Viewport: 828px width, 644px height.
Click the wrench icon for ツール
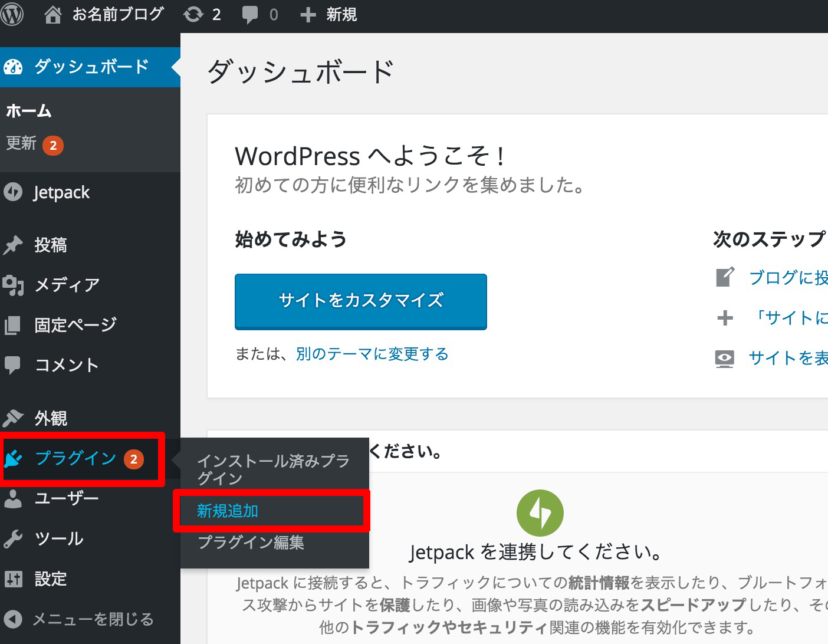(x=13, y=539)
